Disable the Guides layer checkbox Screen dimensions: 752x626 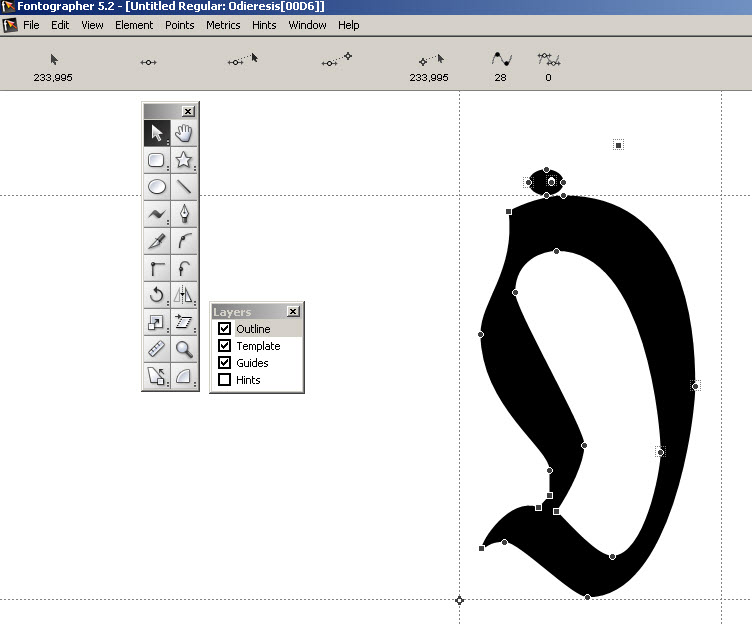coord(225,363)
